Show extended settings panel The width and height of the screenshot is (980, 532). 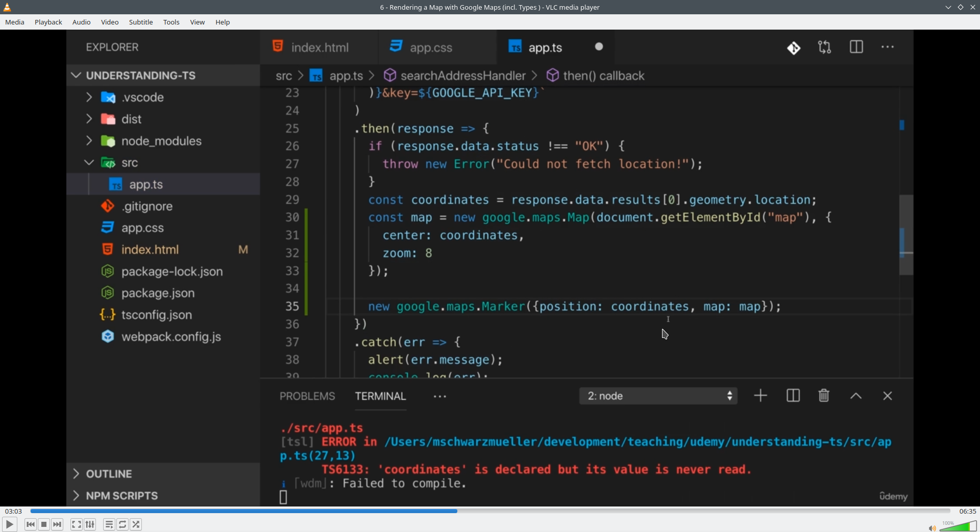tap(90, 524)
